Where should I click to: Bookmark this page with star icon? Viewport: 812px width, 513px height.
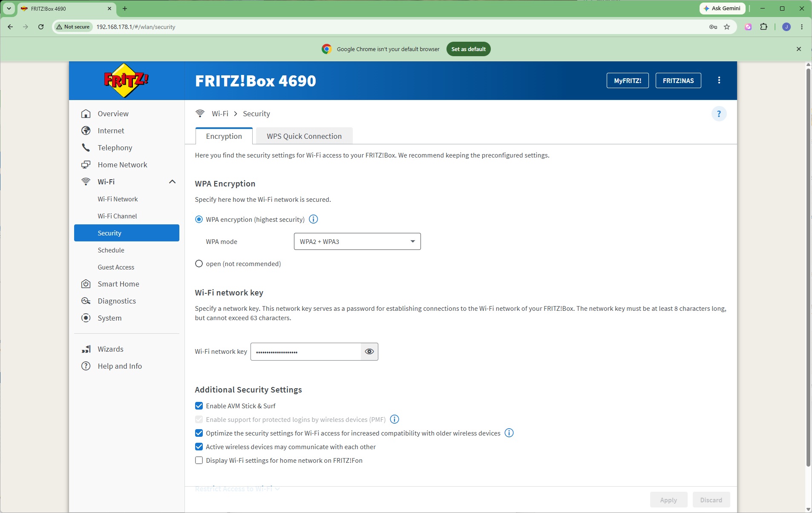727,27
